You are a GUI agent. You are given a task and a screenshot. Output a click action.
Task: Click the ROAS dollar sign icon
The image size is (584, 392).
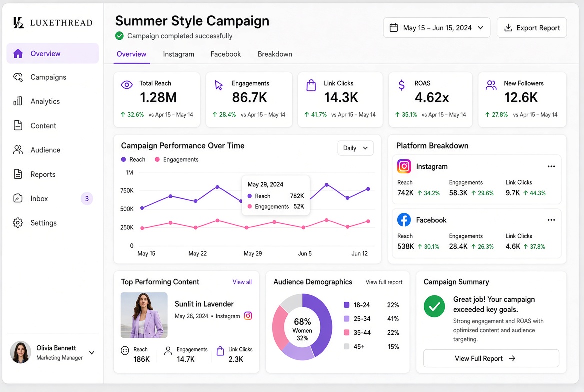click(402, 85)
